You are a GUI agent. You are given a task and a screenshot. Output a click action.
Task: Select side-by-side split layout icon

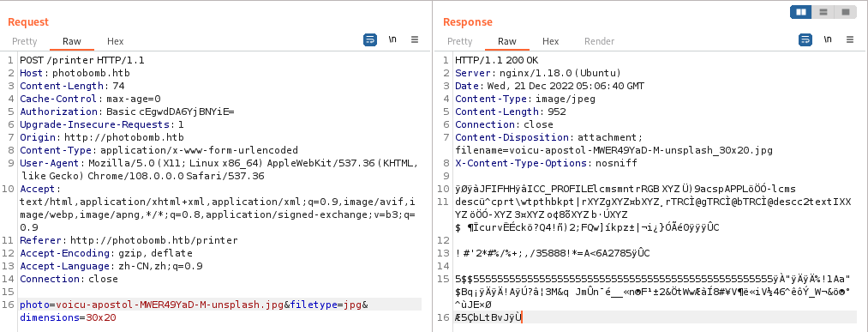[801, 12]
